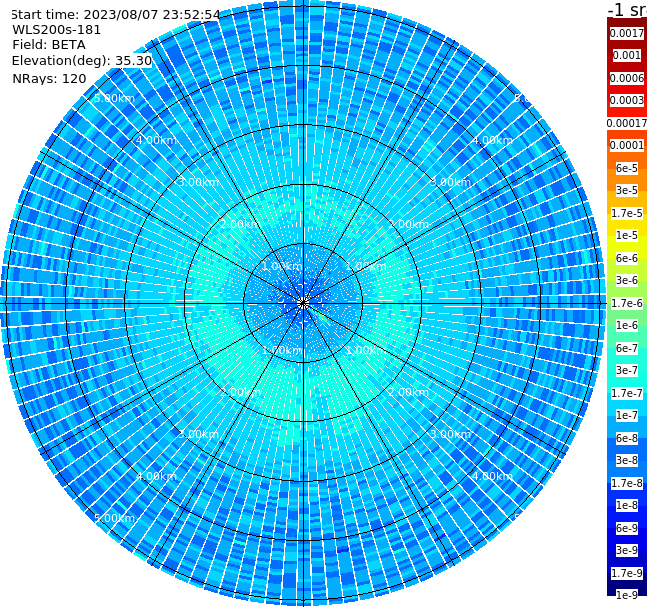Select the 1e-6 colorbar value
The height and width of the screenshot is (607, 647).
(x=627, y=325)
